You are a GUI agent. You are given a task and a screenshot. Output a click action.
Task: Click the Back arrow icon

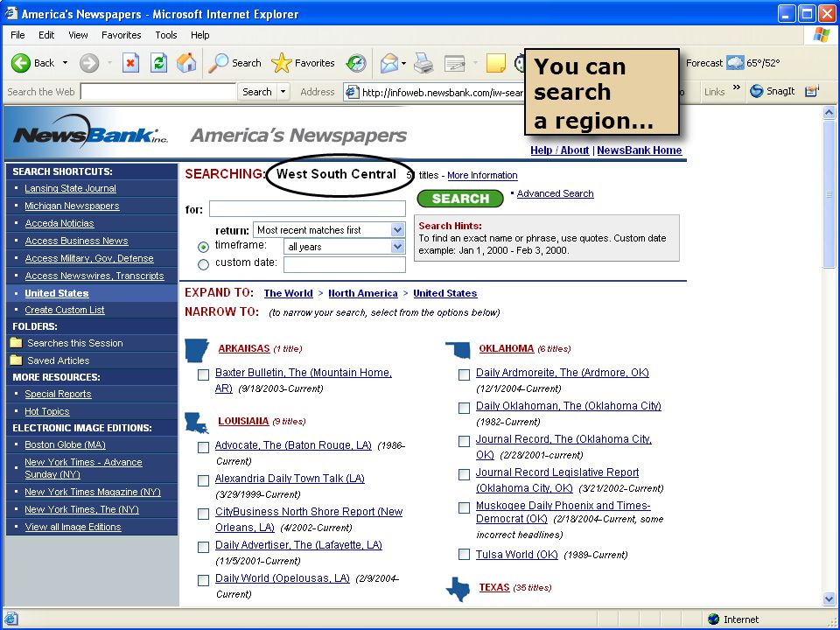coord(21,63)
